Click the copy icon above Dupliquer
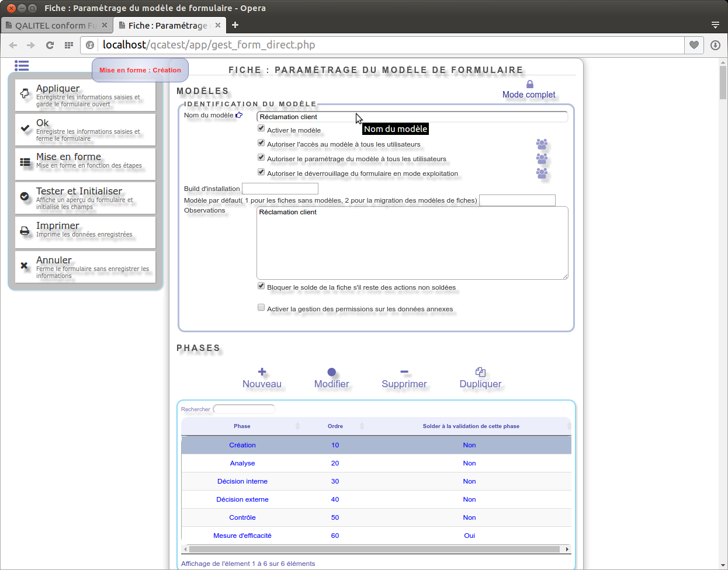 (x=480, y=372)
